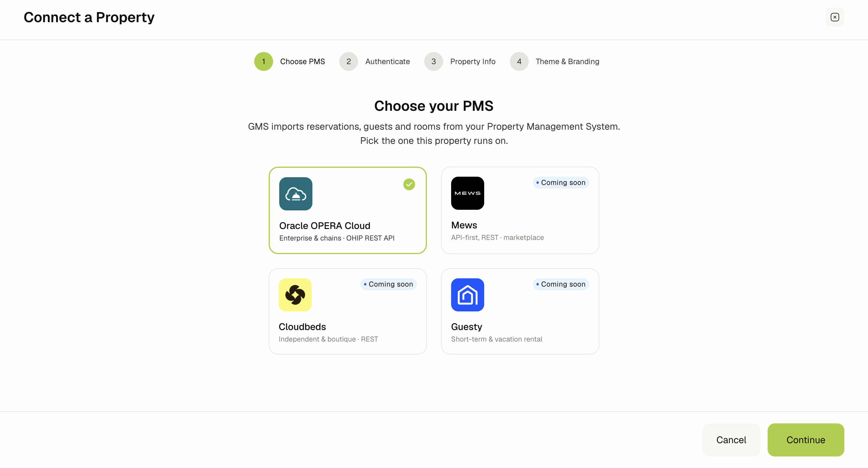Click Coming soon badge on Mews card
Viewport: 868px width, 468px height.
pos(561,182)
